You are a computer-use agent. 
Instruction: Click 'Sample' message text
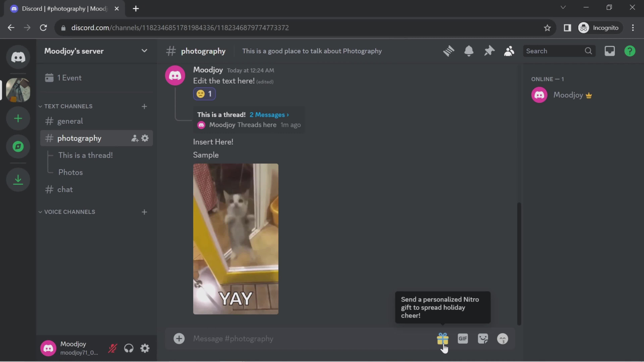coord(206,155)
